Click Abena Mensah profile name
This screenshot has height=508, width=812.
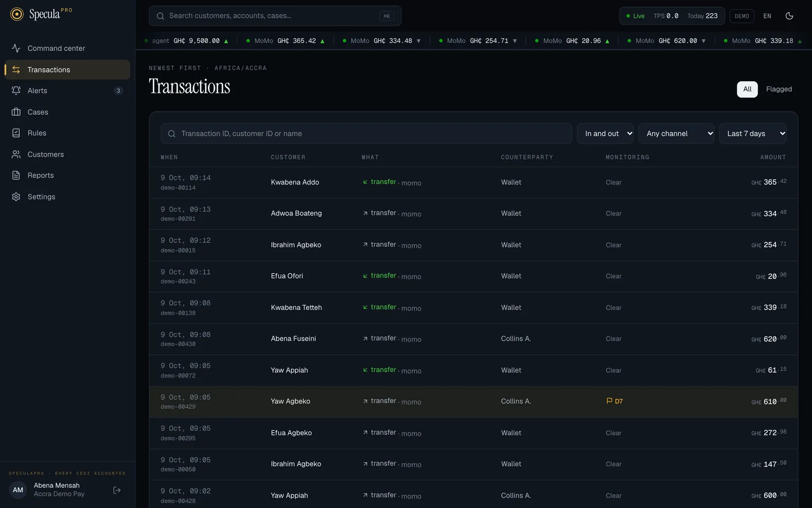[57, 486]
